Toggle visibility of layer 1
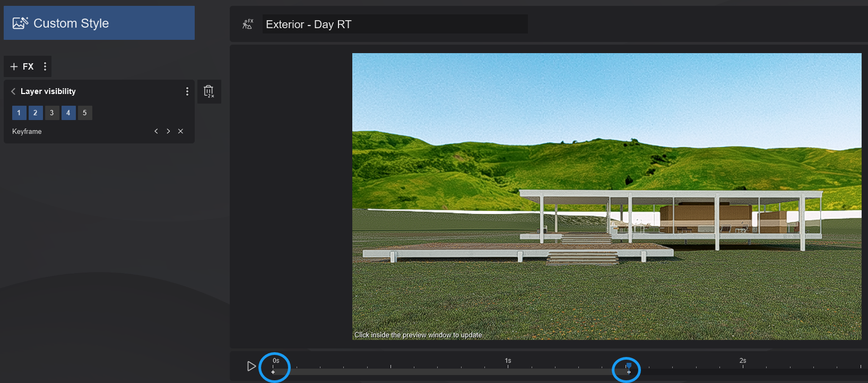The height and width of the screenshot is (383, 868). pyautogui.click(x=19, y=113)
